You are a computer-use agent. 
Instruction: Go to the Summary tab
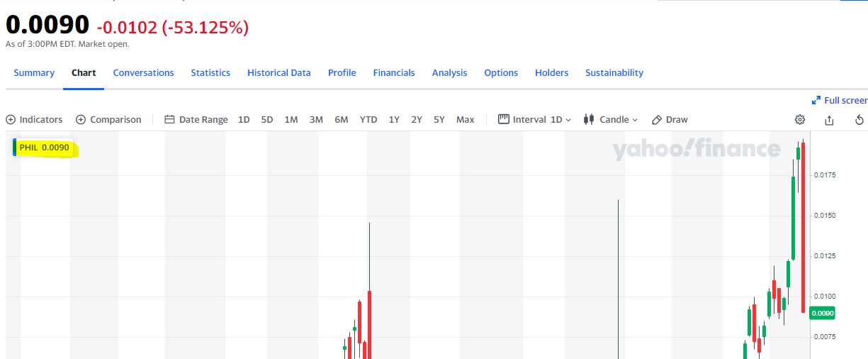34,73
